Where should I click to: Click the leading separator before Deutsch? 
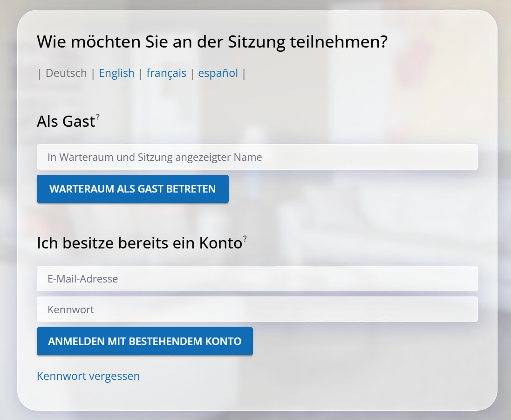40,74
